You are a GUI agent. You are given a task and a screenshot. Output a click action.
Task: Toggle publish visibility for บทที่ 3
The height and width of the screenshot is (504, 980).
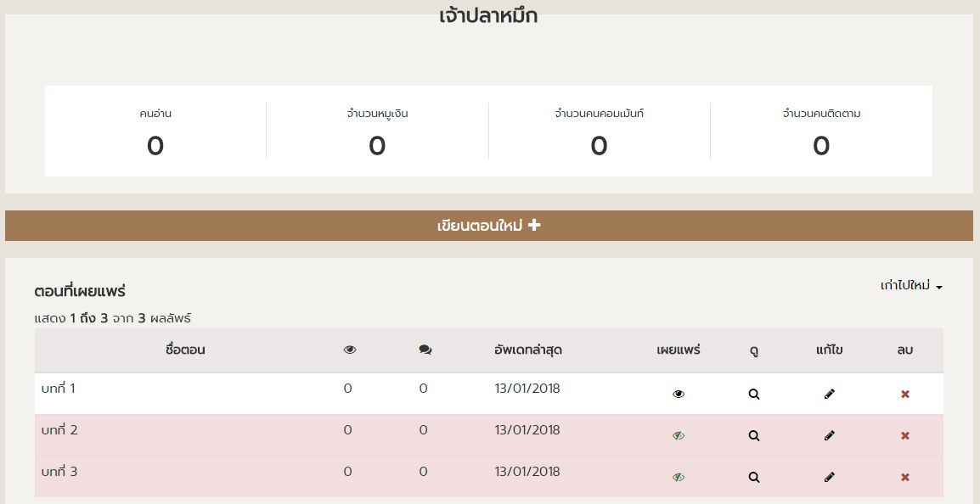(x=679, y=477)
